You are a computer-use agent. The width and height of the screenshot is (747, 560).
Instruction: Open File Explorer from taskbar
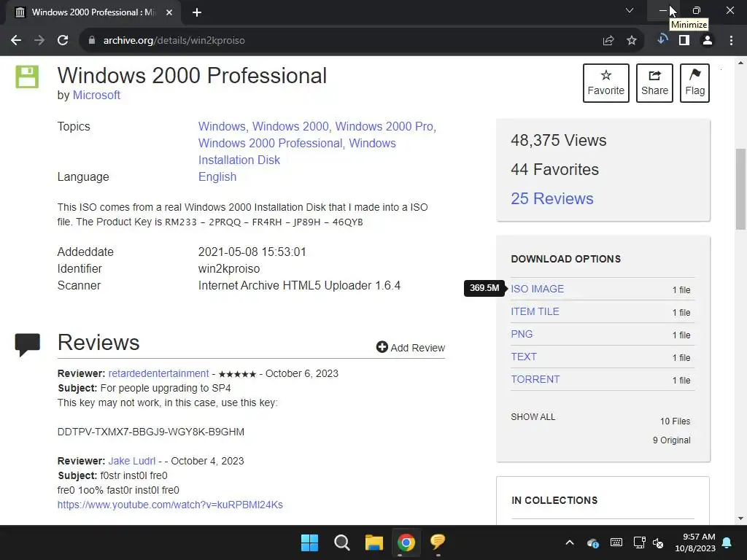pyautogui.click(x=374, y=542)
